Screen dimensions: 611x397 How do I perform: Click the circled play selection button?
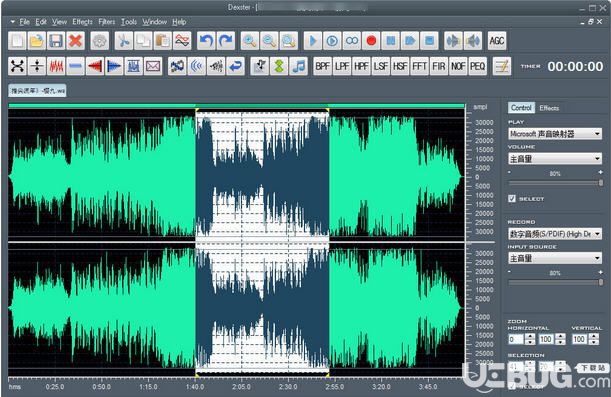332,41
